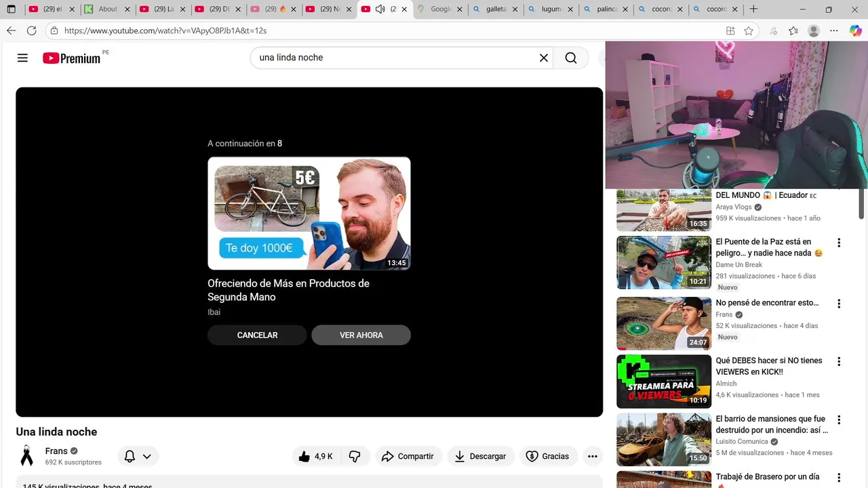
Task: Click the Almich channel name
Action: [x=726, y=384]
